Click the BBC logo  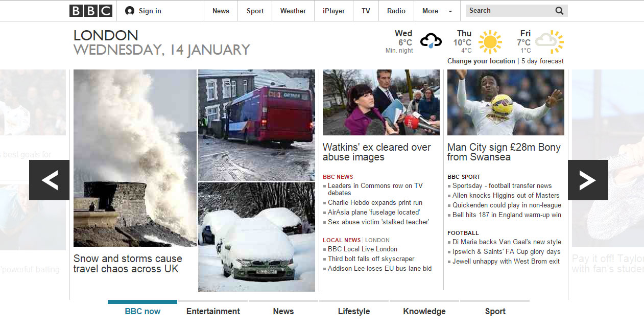pyautogui.click(x=91, y=11)
